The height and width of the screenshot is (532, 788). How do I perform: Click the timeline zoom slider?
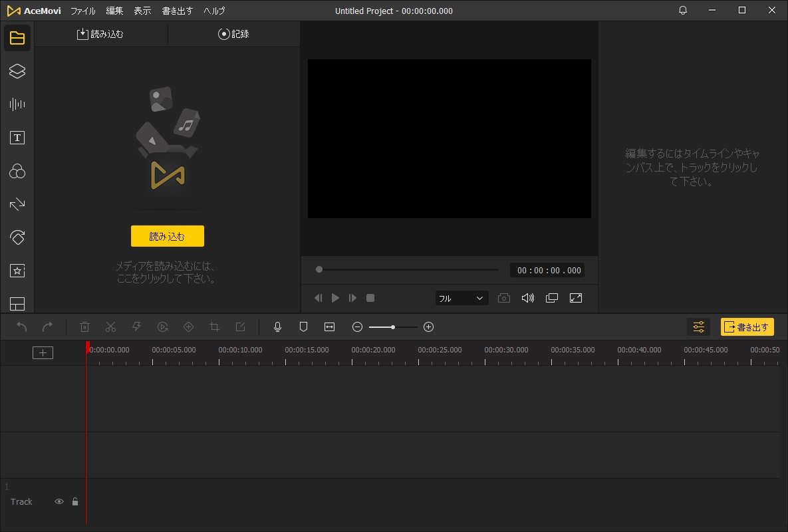[x=393, y=327]
